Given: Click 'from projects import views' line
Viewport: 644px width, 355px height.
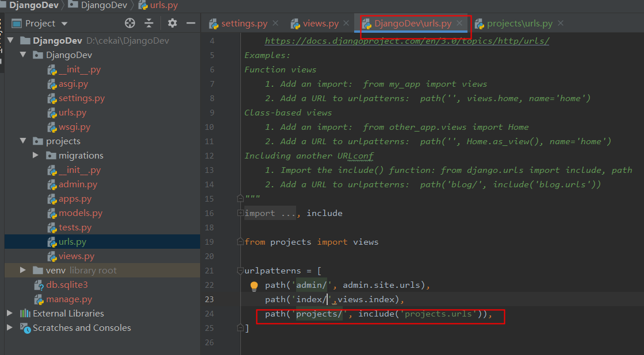Looking at the screenshot, I should (x=311, y=242).
